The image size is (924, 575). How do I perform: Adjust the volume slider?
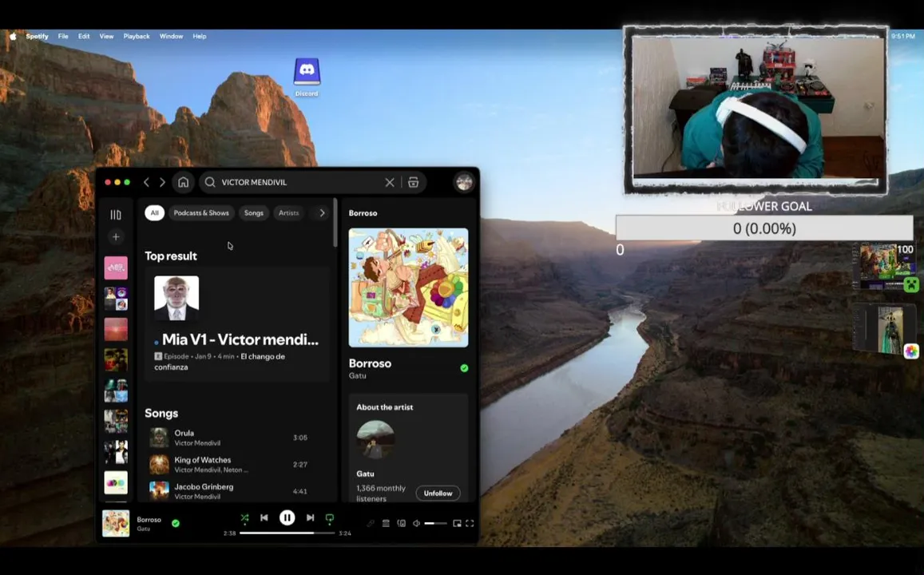tap(435, 523)
